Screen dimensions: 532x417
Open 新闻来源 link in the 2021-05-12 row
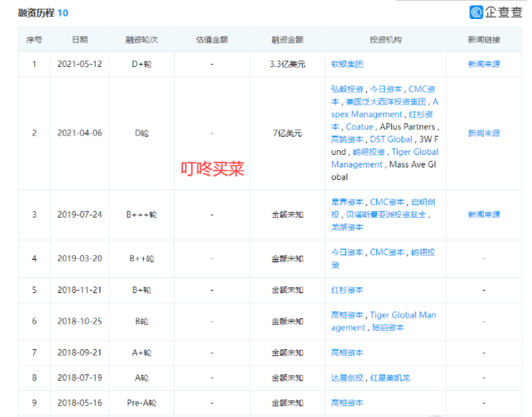[484, 64]
